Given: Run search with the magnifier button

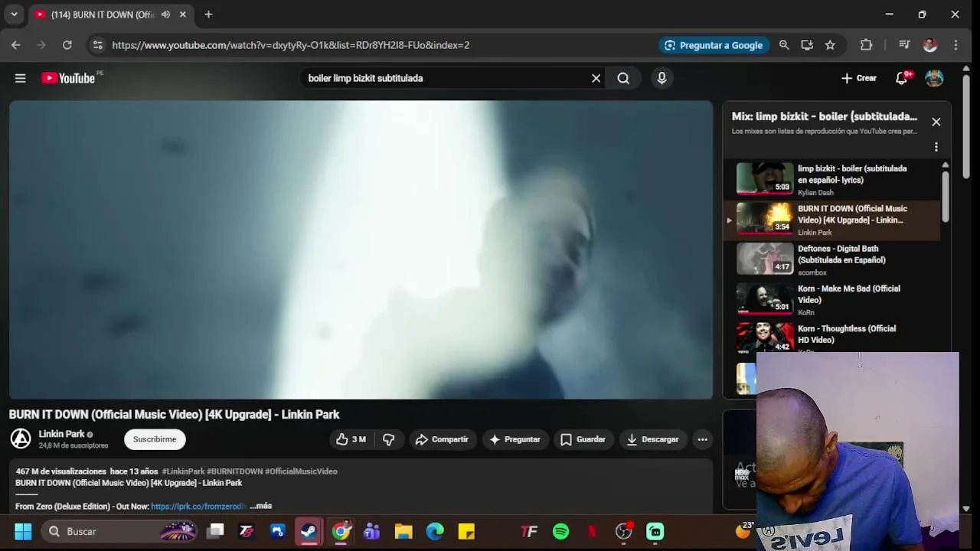Looking at the screenshot, I should (623, 78).
